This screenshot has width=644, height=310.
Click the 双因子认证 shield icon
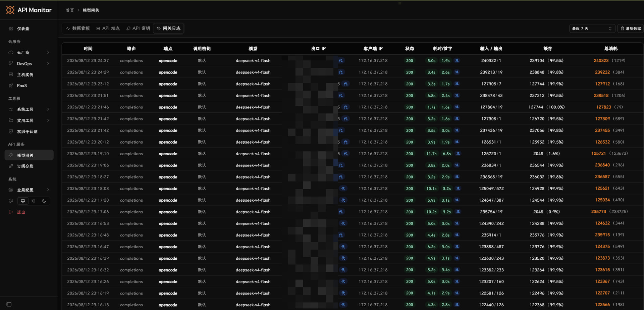[x=11, y=132]
